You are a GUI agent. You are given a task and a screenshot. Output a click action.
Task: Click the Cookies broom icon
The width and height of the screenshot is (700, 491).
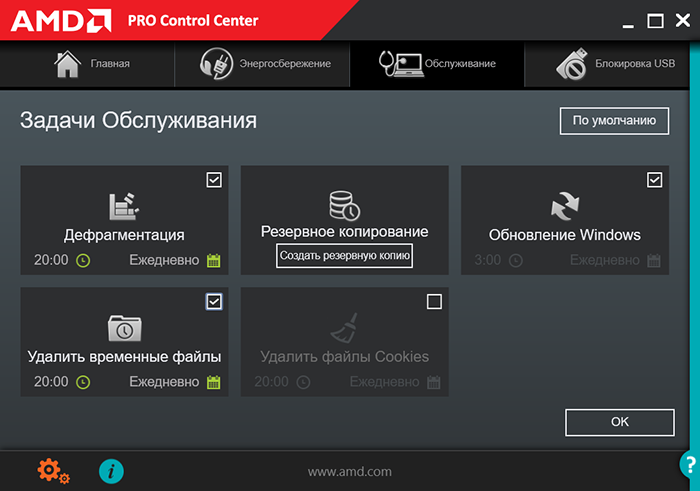[344, 328]
